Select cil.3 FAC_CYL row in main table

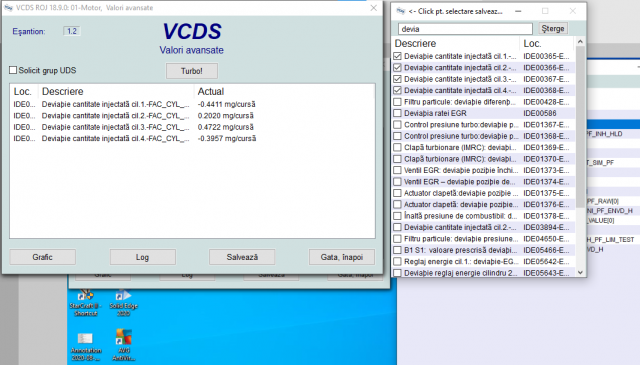coord(192,127)
